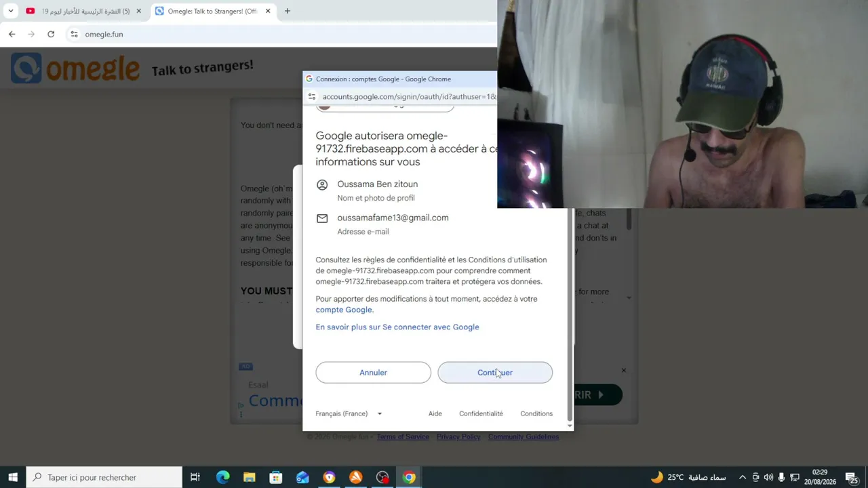Click the Google logo in popup title bar

coord(309,79)
